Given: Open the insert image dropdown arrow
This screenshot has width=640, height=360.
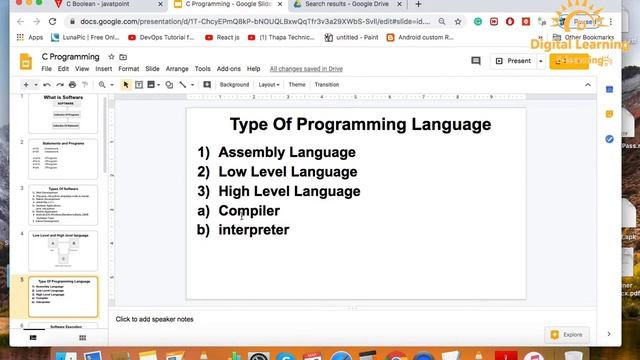Looking at the screenshot, I should (158, 85).
